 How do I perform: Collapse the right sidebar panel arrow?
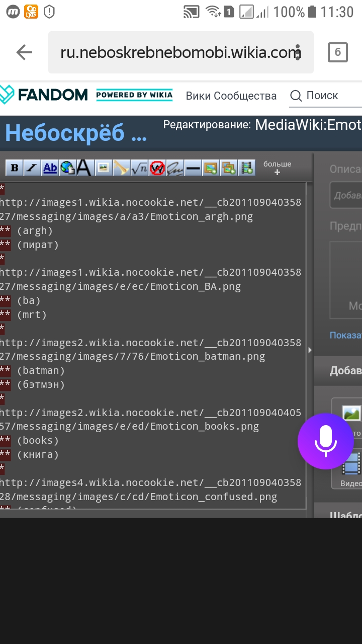point(310,350)
